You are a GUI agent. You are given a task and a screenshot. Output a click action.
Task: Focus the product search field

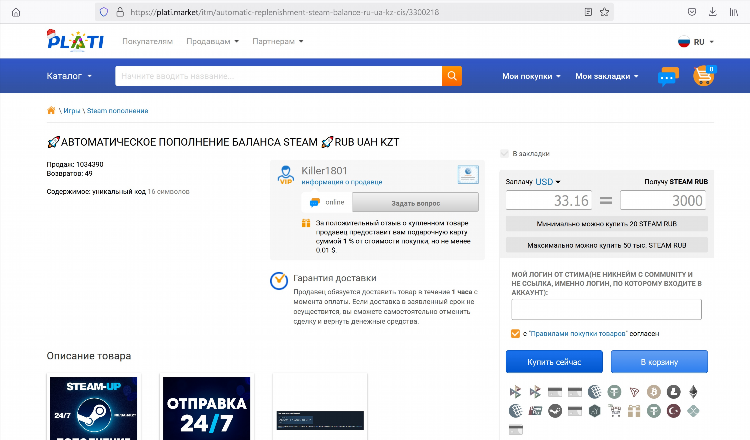(x=278, y=76)
